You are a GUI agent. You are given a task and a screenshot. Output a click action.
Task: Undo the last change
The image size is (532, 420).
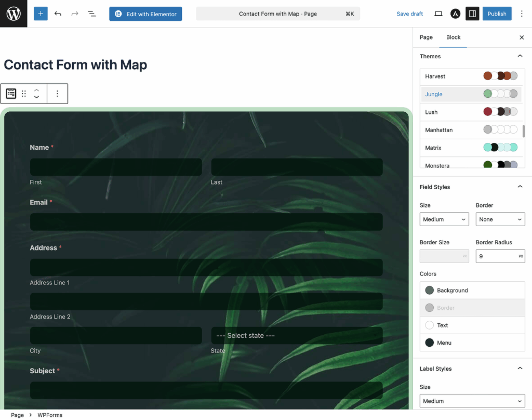[x=58, y=14]
